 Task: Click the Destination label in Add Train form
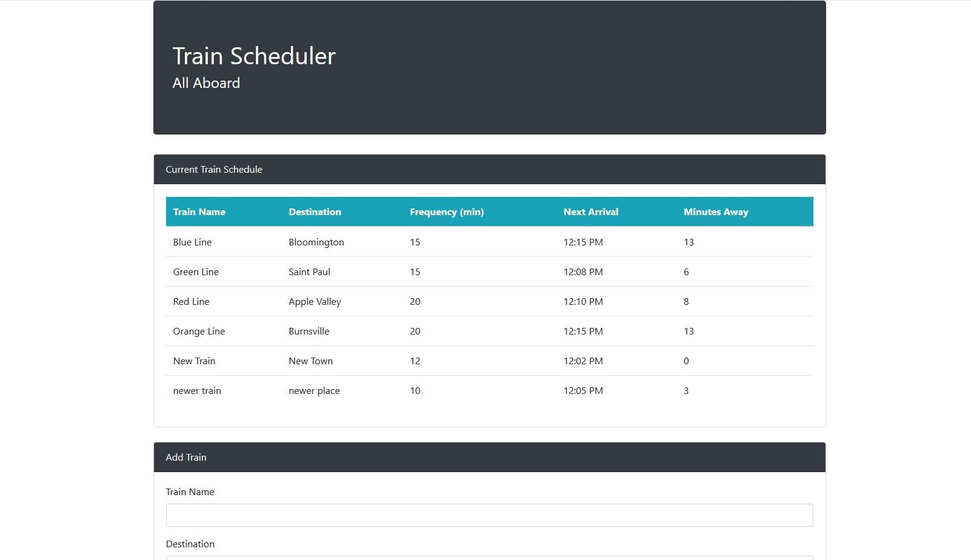[x=190, y=544]
